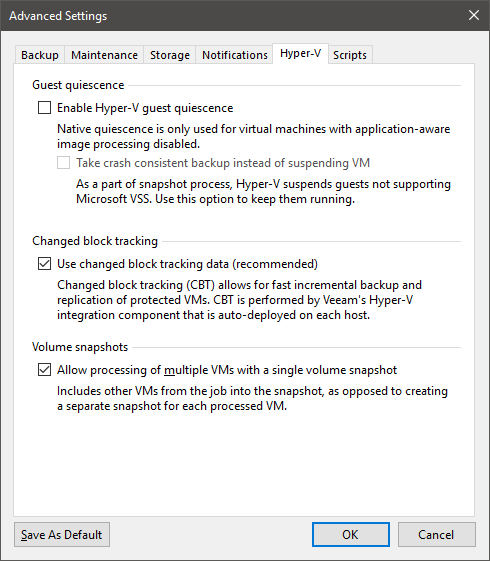Open the Maintenance tab

click(104, 55)
